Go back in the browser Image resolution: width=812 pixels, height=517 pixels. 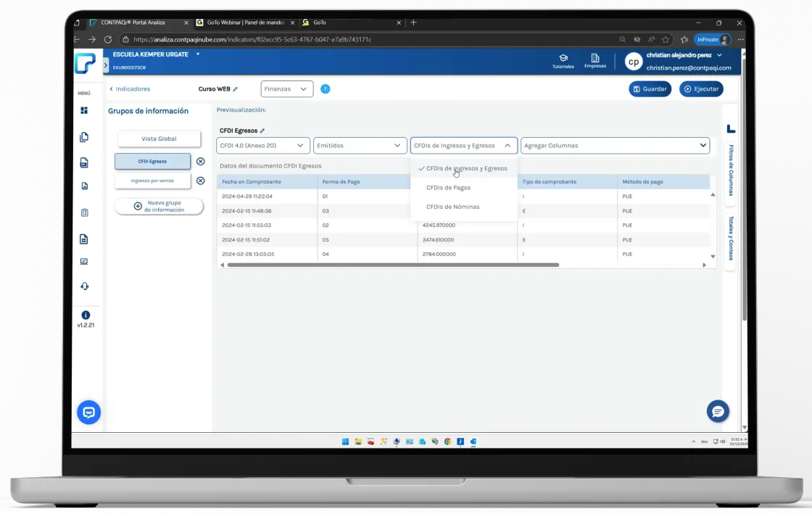tap(77, 39)
